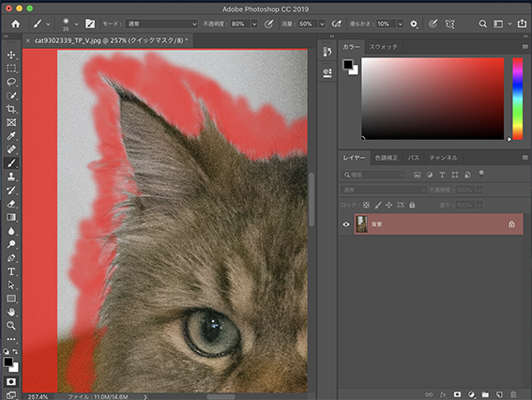The width and height of the screenshot is (532, 400).
Task: Select the Lasso tool
Action: point(11,82)
